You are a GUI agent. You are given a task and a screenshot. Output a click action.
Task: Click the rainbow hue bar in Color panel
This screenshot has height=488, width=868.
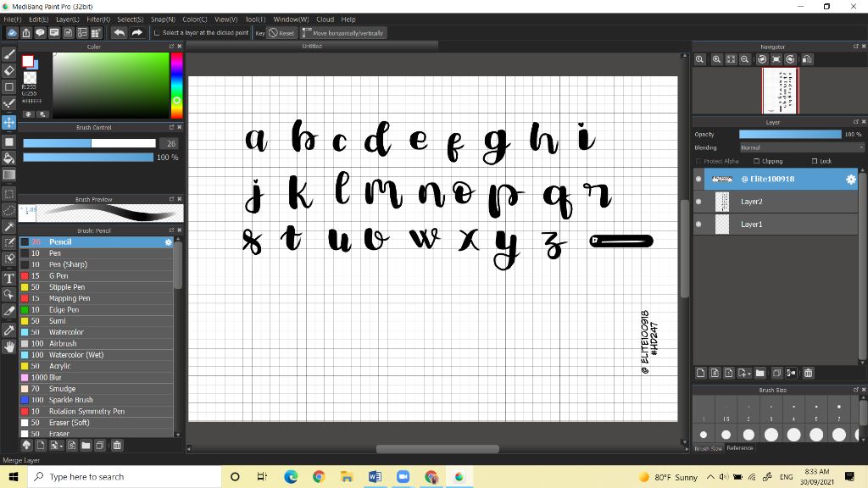pos(176,86)
